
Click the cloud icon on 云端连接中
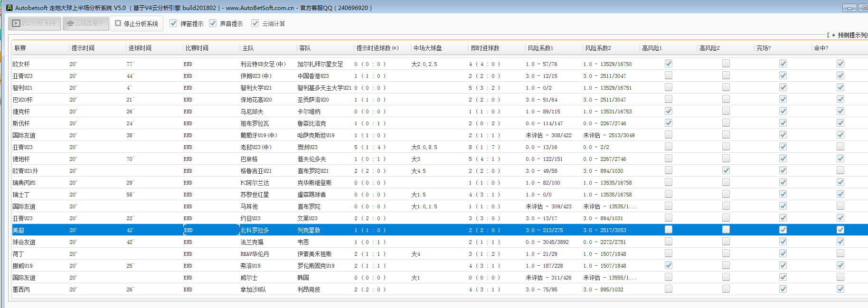70,23
